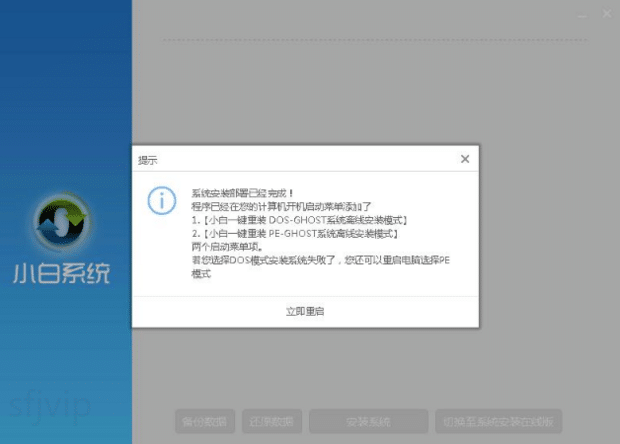Image resolution: width=620 pixels, height=444 pixels.
Task: Click the DOS-GHOST系统离线安装模式 line
Action: point(298,219)
